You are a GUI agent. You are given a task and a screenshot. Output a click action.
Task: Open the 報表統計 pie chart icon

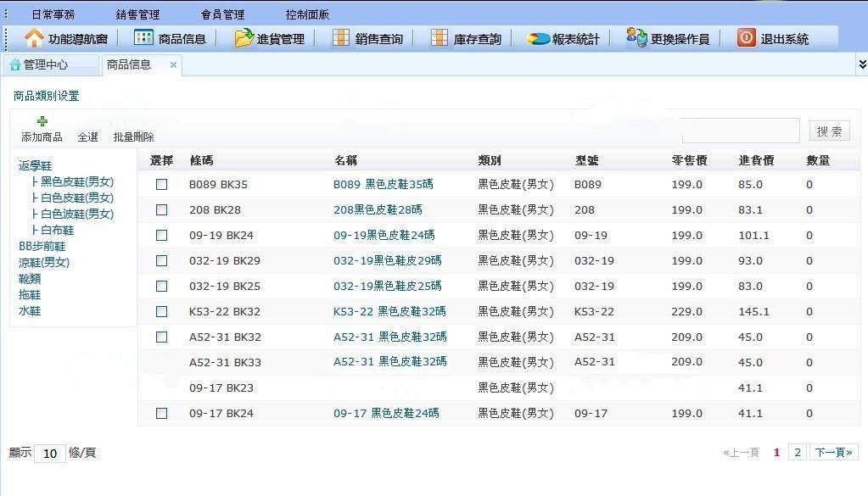tap(538, 39)
